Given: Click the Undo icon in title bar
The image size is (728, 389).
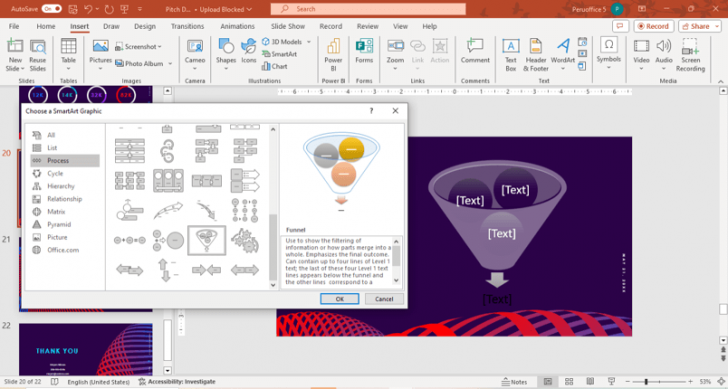Looking at the screenshot, I should point(88,9).
